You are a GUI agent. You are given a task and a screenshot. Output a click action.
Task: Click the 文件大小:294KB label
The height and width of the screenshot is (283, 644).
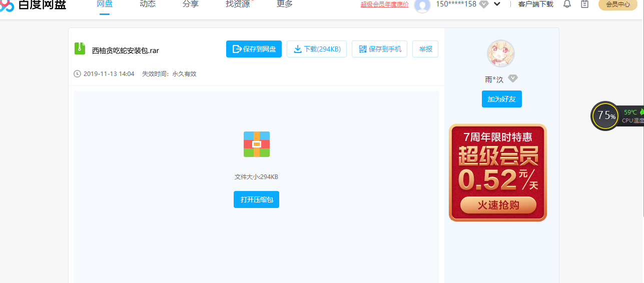256,177
